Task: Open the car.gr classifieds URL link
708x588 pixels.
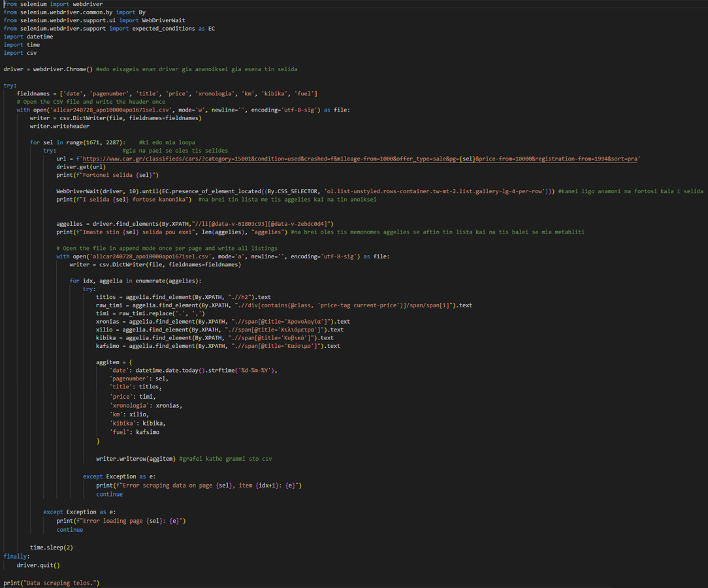Action: [361, 159]
